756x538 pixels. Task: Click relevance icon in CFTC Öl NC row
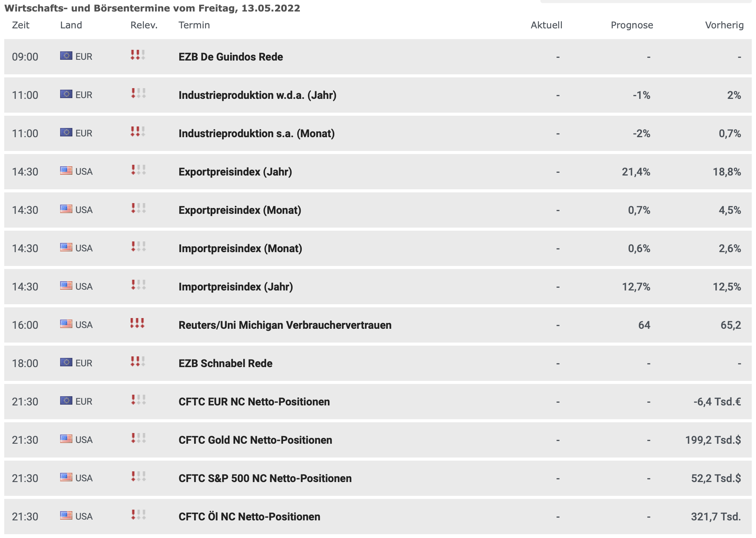pos(138,515)
